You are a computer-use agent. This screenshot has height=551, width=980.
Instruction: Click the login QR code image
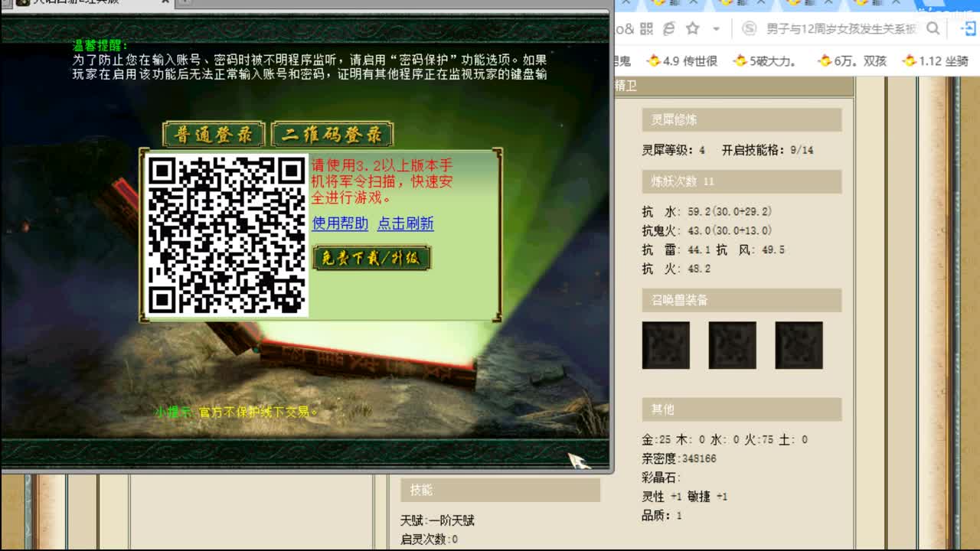point(227,236)
